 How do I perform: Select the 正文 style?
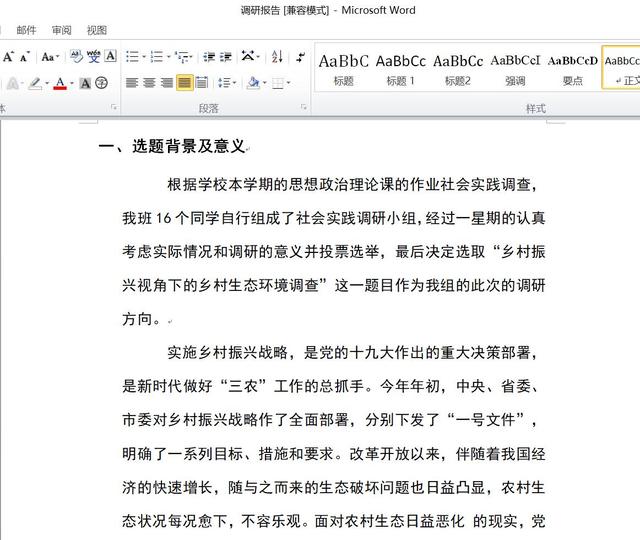pos(622,67)
